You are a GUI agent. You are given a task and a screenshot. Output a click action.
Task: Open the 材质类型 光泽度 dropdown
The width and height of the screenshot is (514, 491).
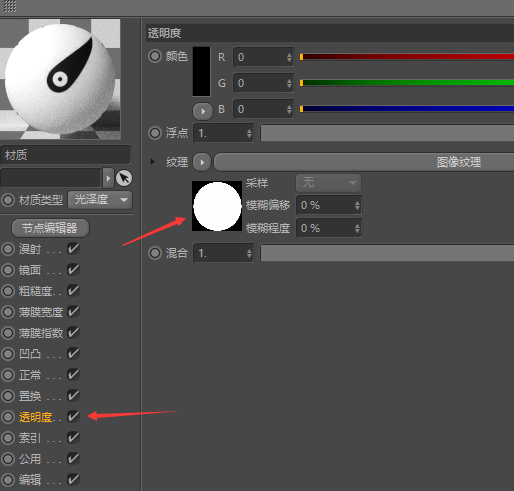click(100, 200)
